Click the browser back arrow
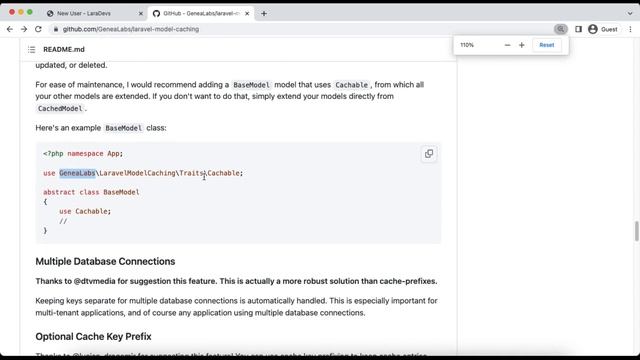The width and height of the screenshot is (640, 360). (10, 29)
